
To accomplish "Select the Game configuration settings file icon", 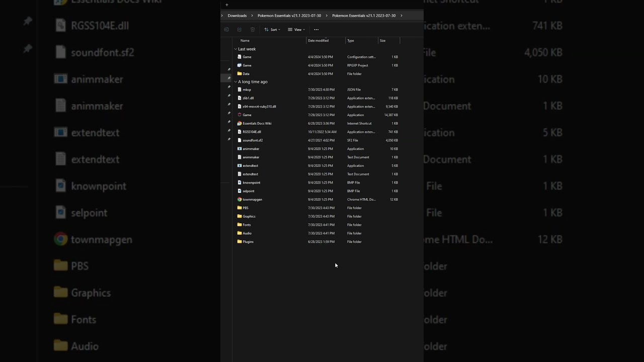I will point(239,57).
